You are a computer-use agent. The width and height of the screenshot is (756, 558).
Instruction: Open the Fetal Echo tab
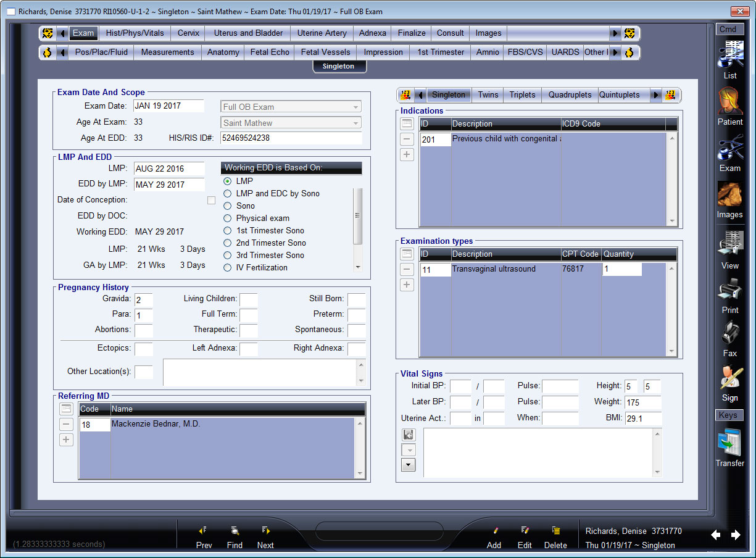(x=270, y=52)
